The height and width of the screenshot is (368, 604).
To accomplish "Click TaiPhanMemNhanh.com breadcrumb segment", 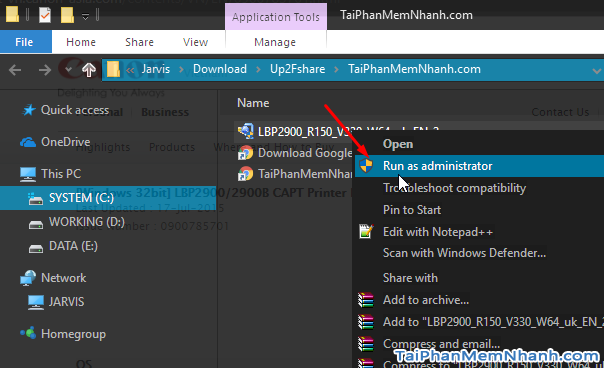I will (x=414, y=69).
